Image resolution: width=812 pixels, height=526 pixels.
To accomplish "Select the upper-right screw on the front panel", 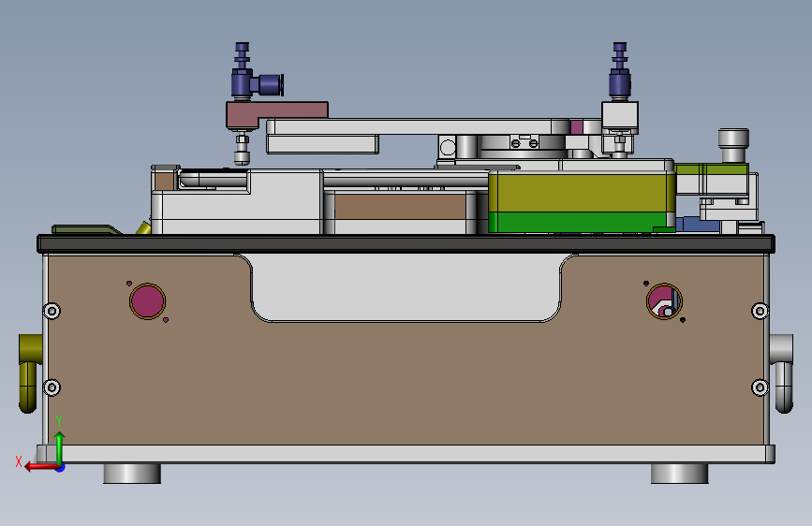I will tap(760, 311).
